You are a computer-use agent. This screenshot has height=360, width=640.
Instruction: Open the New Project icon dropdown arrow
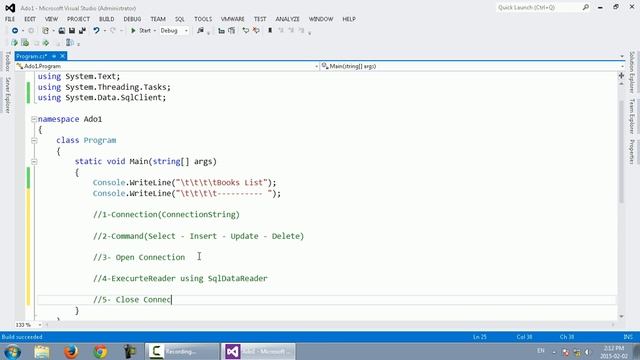(x=53, y=31)
